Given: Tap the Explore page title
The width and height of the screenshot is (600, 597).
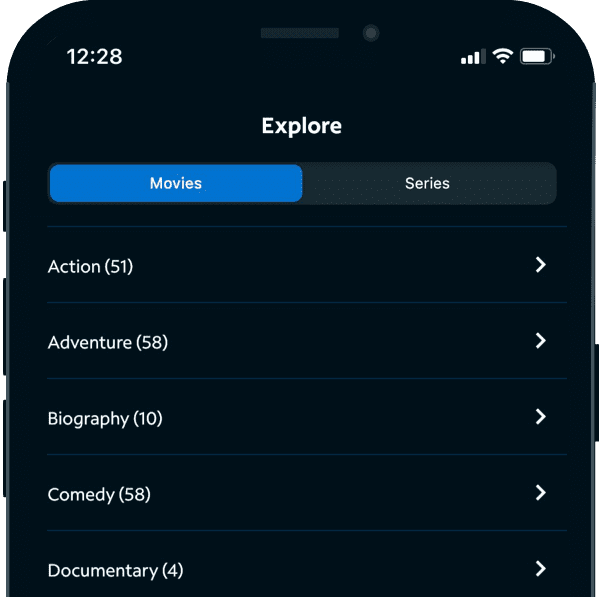Looking at the screenshot, I should (x=302, y=126).
